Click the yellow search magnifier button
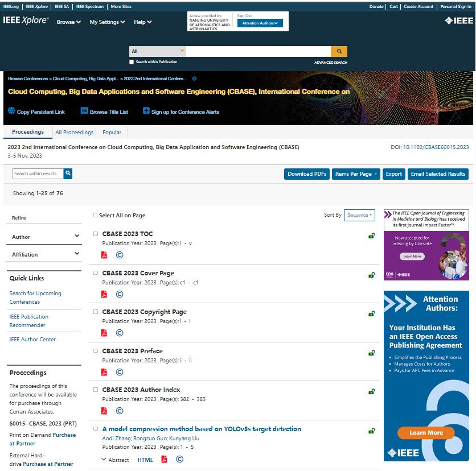The width and height of the screenshot is (476, 471). point(339,51)
